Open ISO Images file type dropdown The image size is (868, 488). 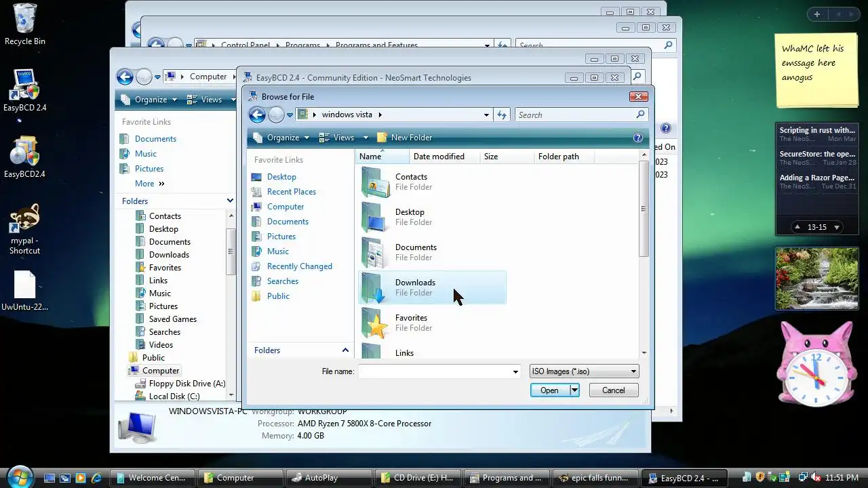click(x=584, y=371)
